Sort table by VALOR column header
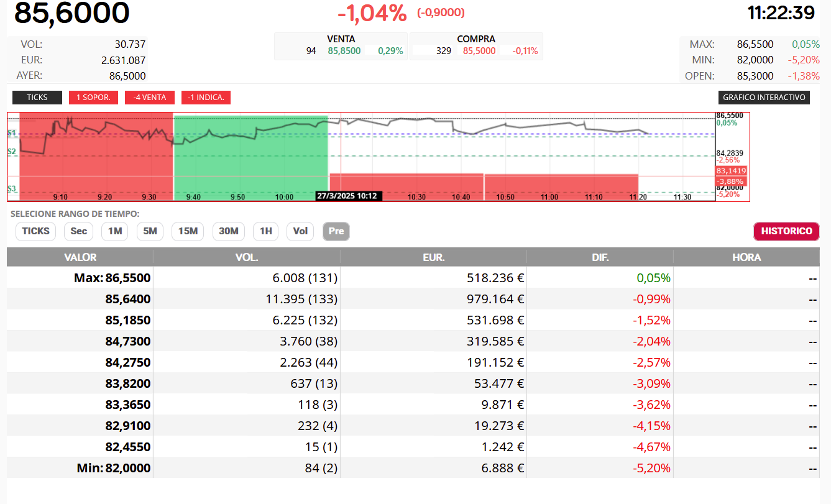Viewport: 831px width, 504px height. pos(80,257)
